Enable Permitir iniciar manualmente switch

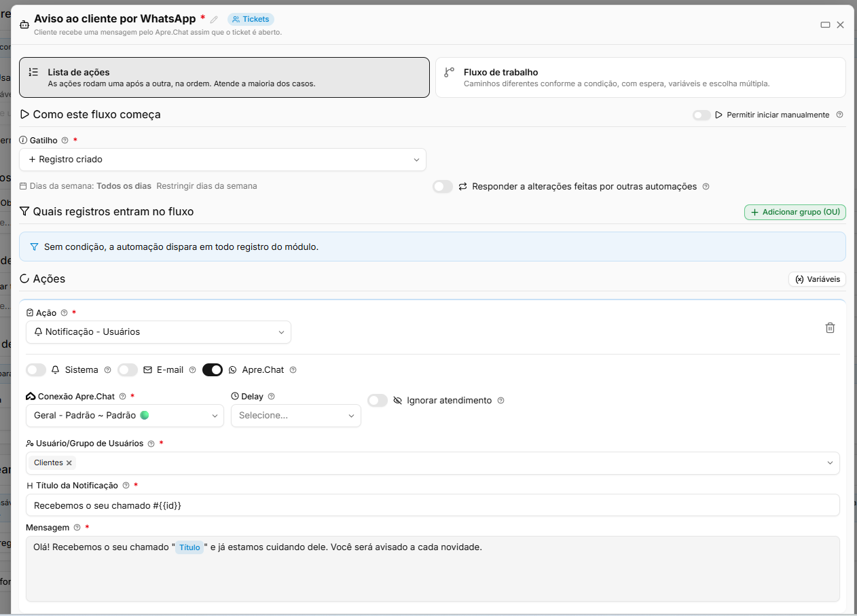click(701, 115)
